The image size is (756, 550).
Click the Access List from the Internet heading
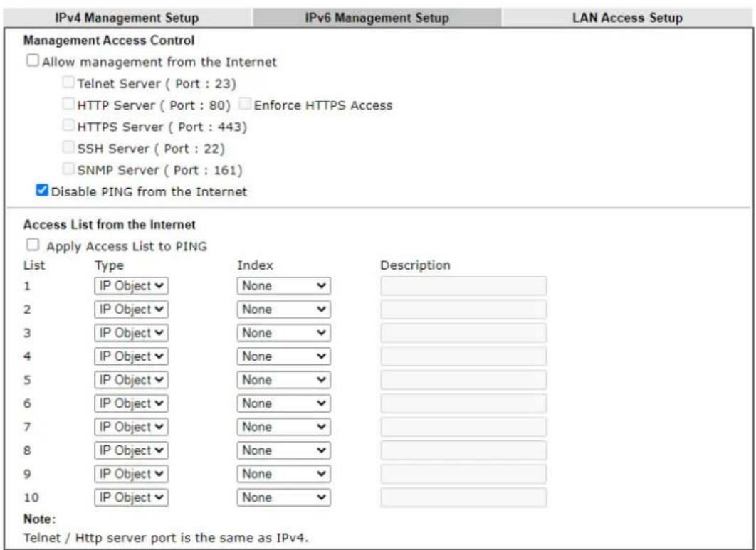pyautogui.click(x=110, y=225)
